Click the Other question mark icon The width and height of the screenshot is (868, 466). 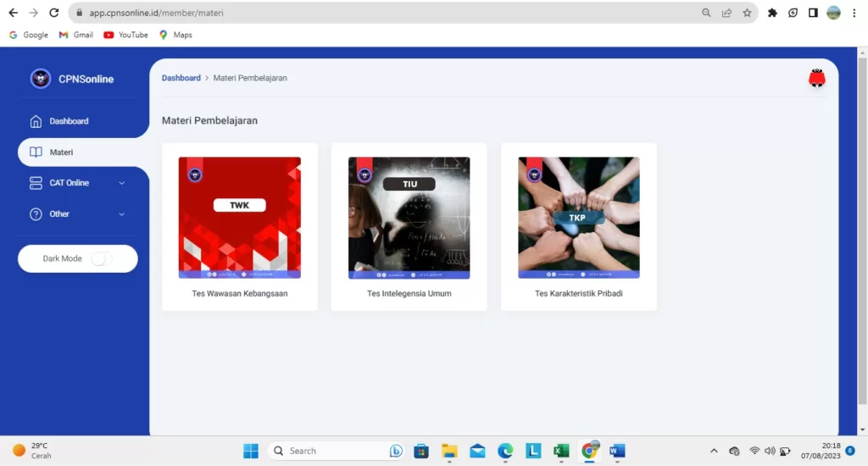[36, 214]
